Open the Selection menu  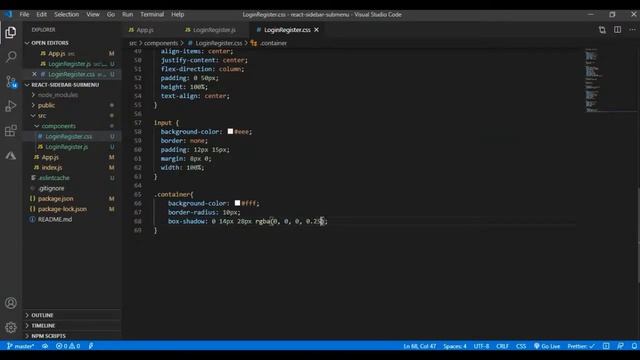click(x=67, y=14)
